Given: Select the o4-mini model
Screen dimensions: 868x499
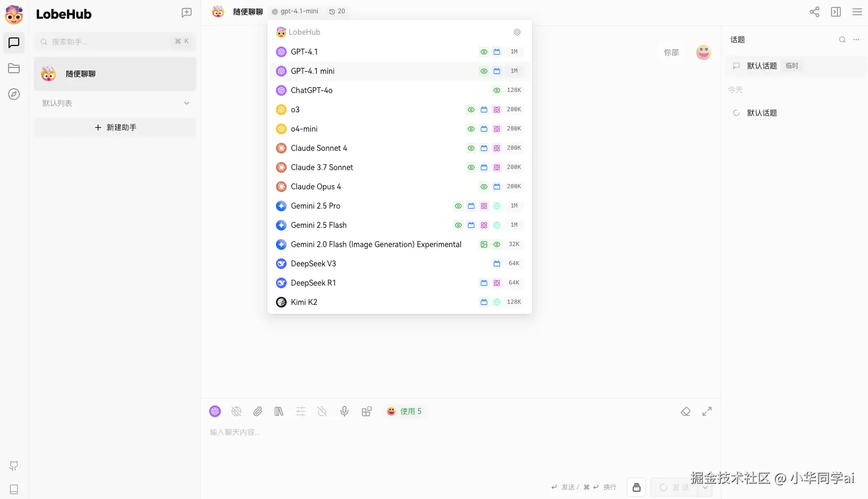Looking at the screenshot, I should pos(400,129).
